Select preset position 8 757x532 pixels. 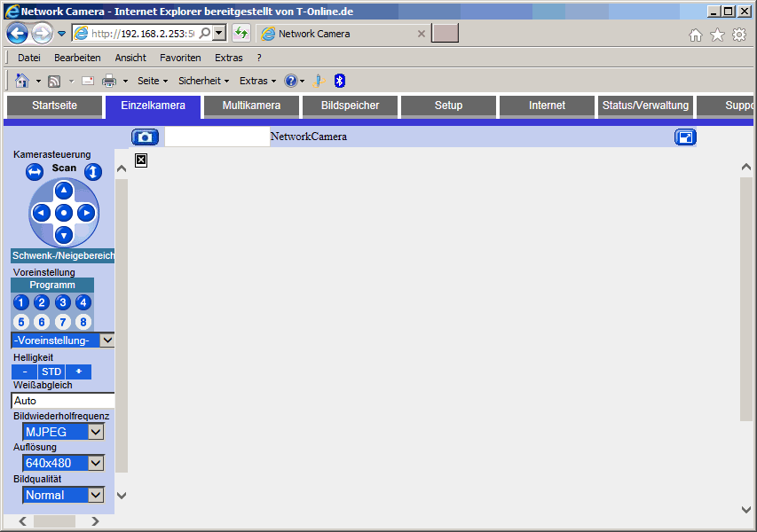click(83, 322)
